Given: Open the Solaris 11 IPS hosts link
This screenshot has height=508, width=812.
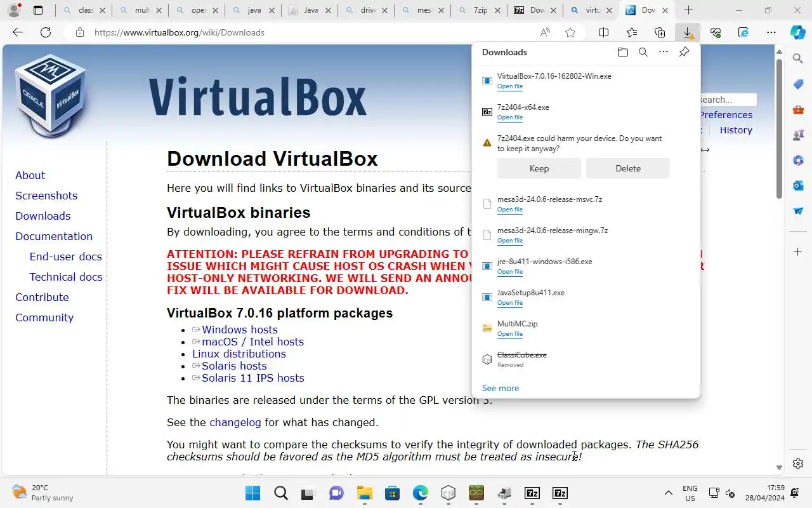Looking at the screenshot, I should point(252,378).
